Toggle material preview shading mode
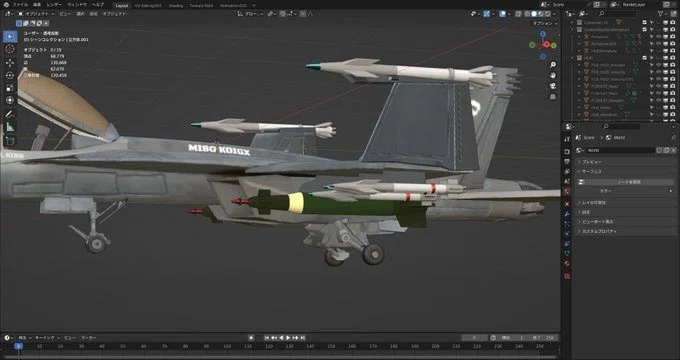This screenshot has width=680, height=360. pyautogui.click(x=541, y=14)
